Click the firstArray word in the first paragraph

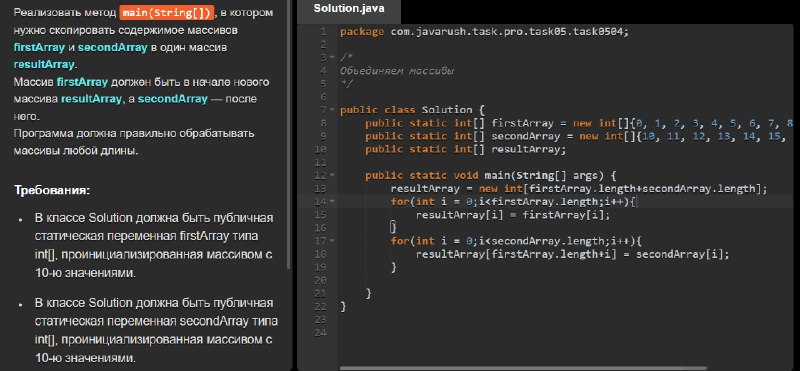coord(39,47)
